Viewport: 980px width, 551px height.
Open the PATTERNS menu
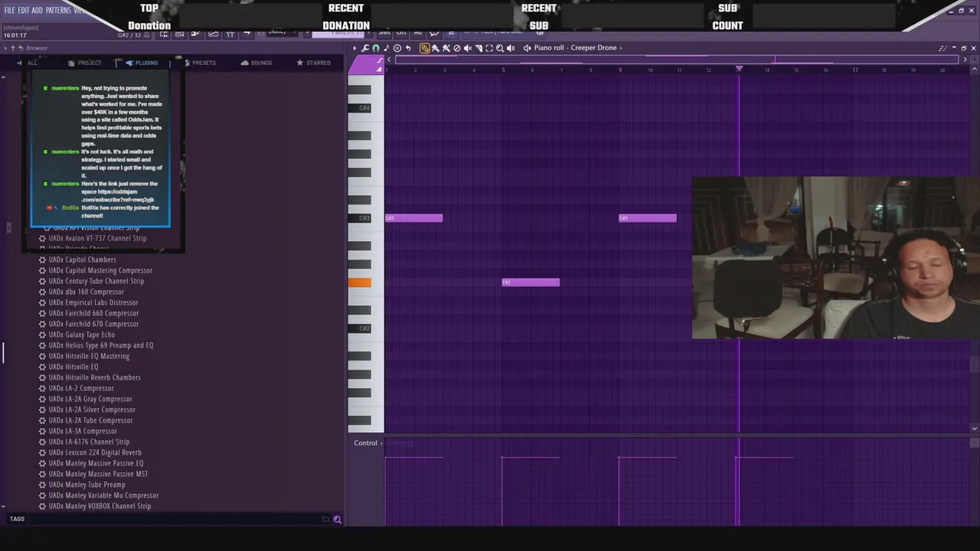58,10
